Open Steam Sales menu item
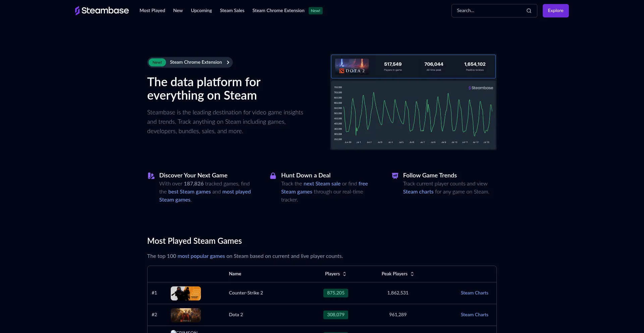644x333 pixels. pos(232,11)
